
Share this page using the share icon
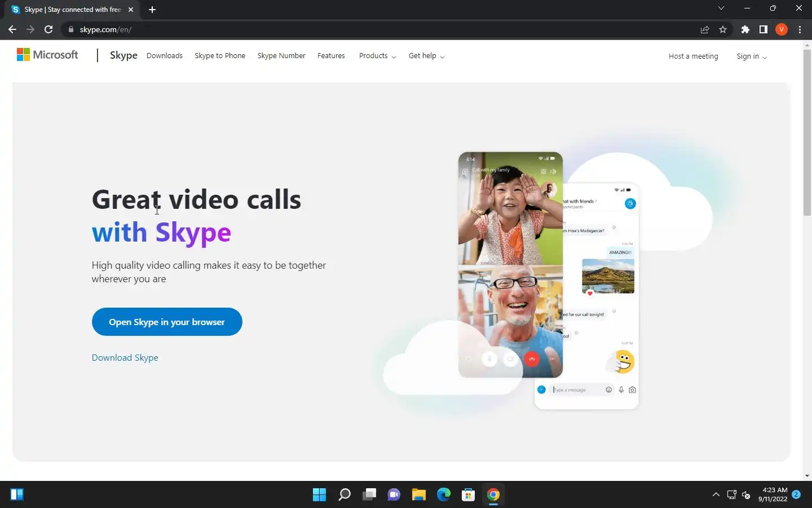(x=705, y=29)
